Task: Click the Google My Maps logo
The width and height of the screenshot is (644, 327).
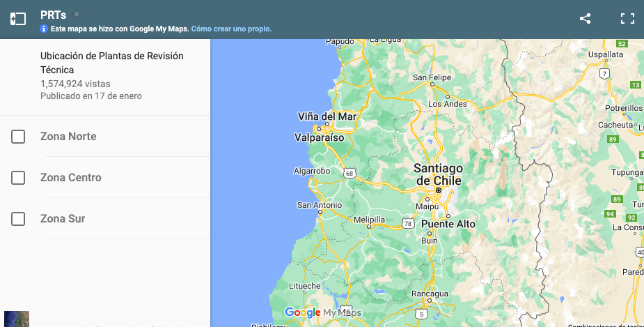Action: coord(323,312)
